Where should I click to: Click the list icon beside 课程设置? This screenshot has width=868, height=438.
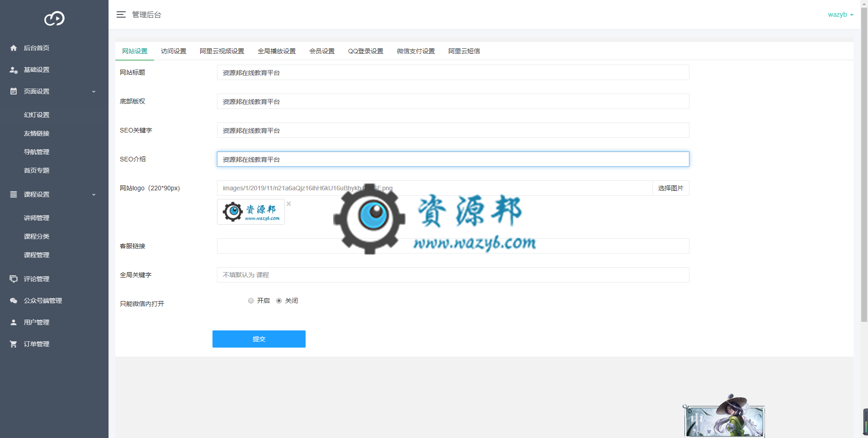(x=14, y=194)
